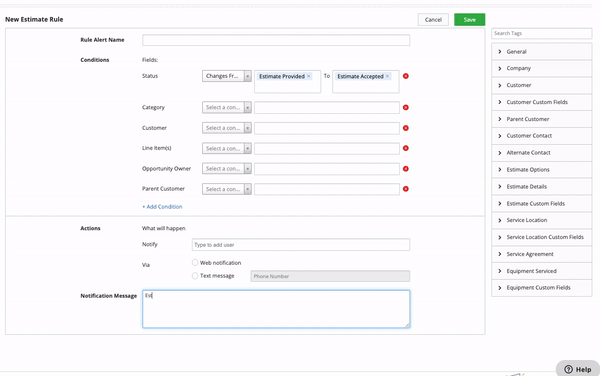Expand the Customer Contact tags section
Screen dimensions: 600x376
pyautogui.click(x=541, y=136)
